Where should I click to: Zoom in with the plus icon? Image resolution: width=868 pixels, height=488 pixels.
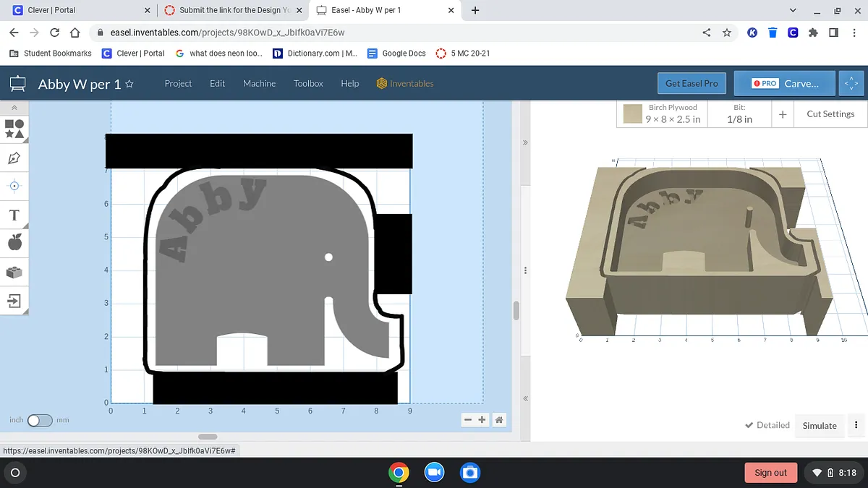click(482, 420)
